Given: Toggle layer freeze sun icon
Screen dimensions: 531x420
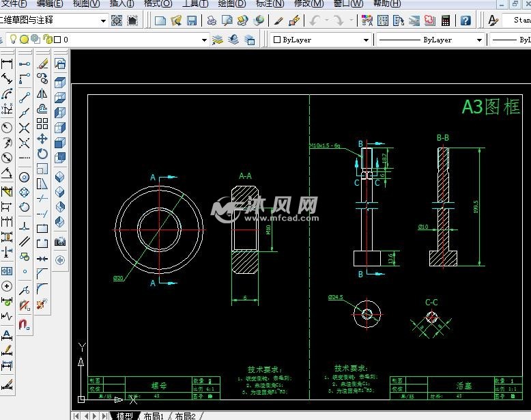Looking at the screenshot, I should [x=24, y=40].
